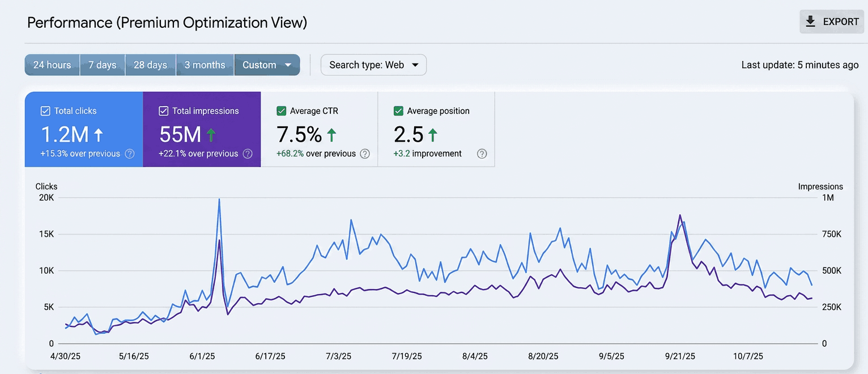Click the 6/1/25 peak on chart
Image resolution: width=868 pixels, height=374 pixels.
(x=219, y=199)
